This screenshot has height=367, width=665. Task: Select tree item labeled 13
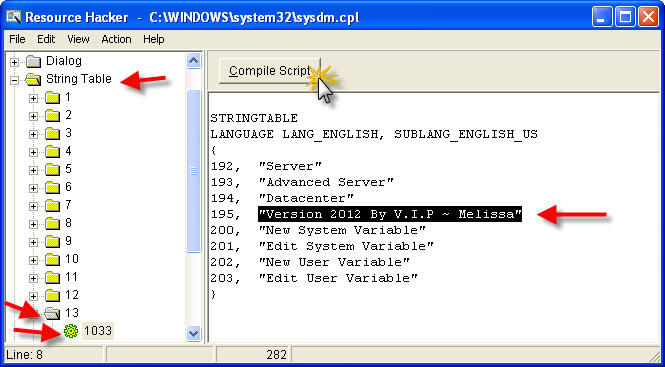pyautogui.click(x=72, y=313)
